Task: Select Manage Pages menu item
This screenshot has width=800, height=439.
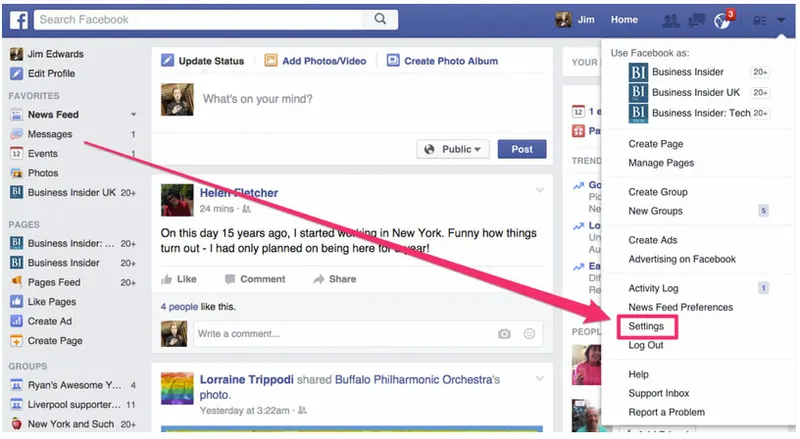Action: tap(661, 163)
